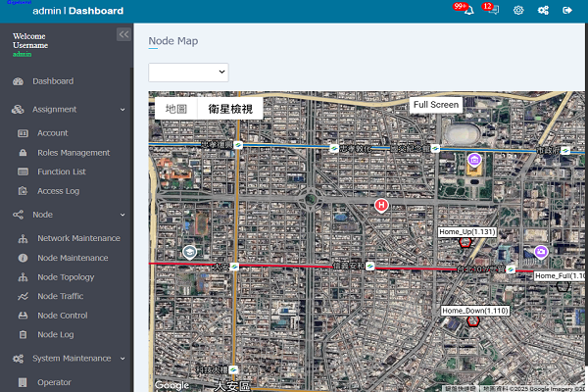Click the Node Traffic chart icon
Image resolution: width=588 pixels, height=392 pixels.
coord(23,296)
